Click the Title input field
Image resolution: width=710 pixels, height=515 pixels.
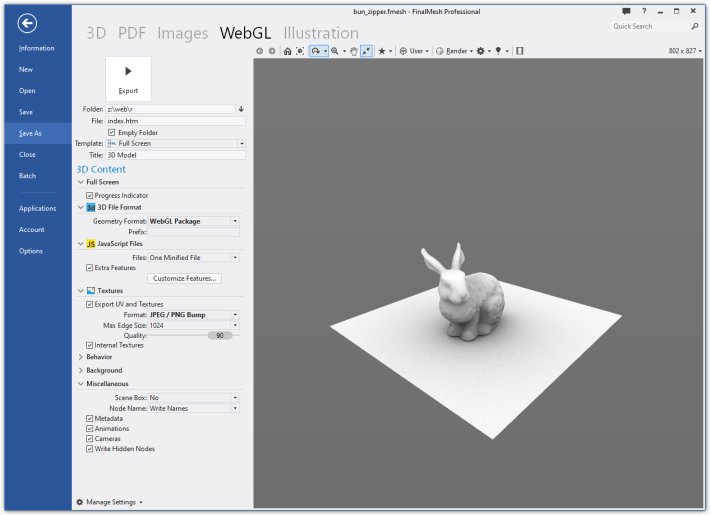(176, 155)
